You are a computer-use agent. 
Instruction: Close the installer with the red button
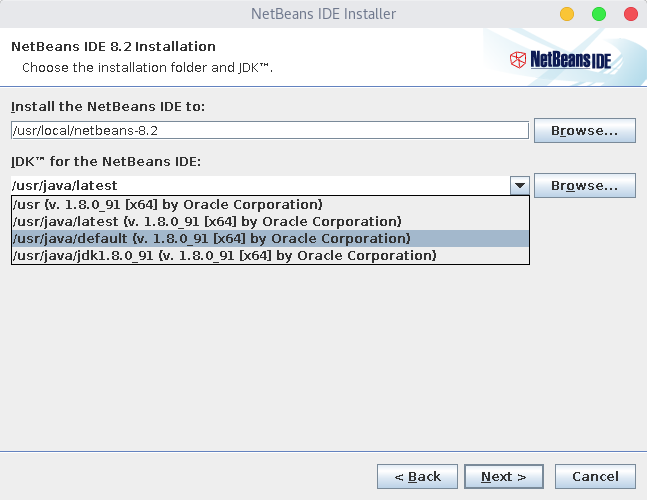pyautogui.click(x=631, y=14)
